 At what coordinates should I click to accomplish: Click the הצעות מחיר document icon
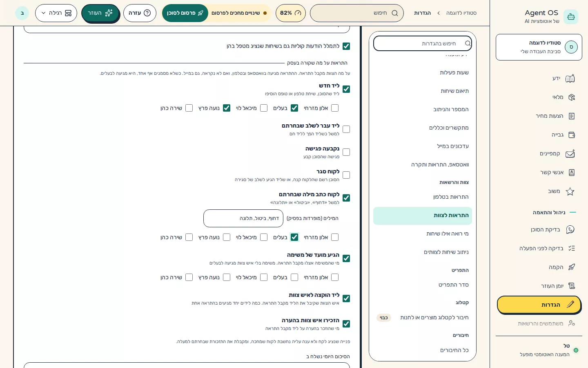coord(572,116)
